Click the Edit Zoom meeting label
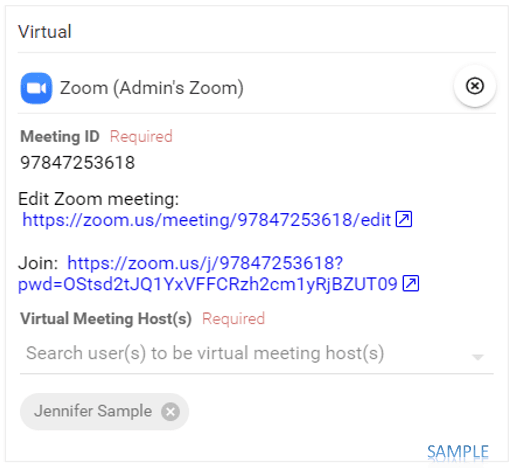Image resolution: width=513 pixels, height=468 pixels. pos(99,199)
